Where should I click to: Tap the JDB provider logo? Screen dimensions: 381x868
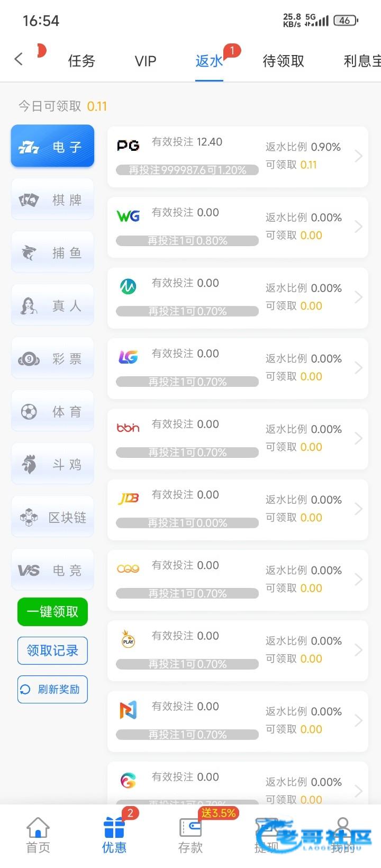point(128,499)
